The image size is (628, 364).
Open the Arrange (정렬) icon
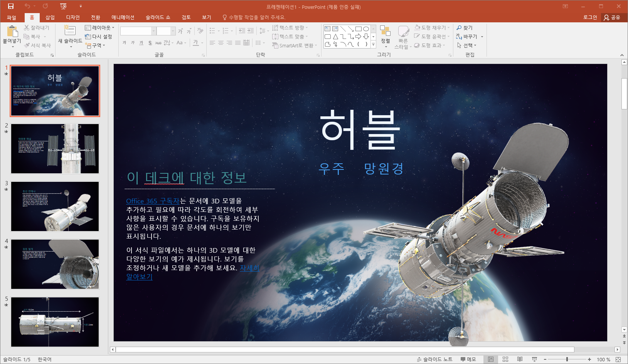(x=385, y=31)
